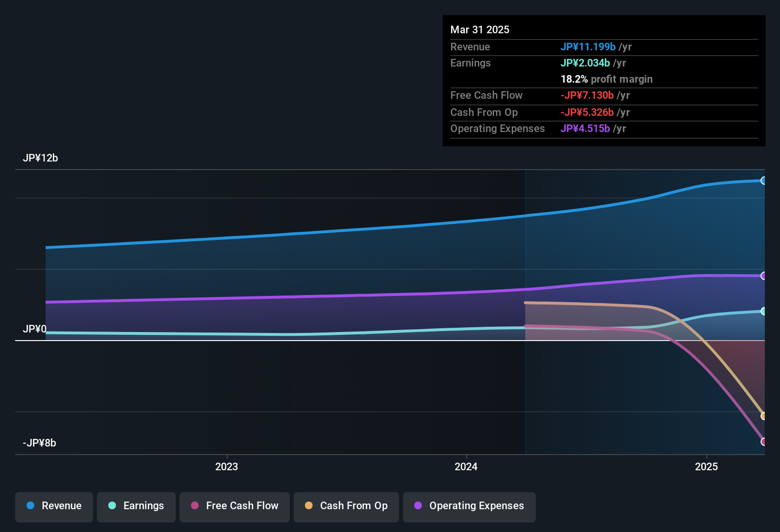Click the JP¥2.034b earnings value

[x=585, y=63]
